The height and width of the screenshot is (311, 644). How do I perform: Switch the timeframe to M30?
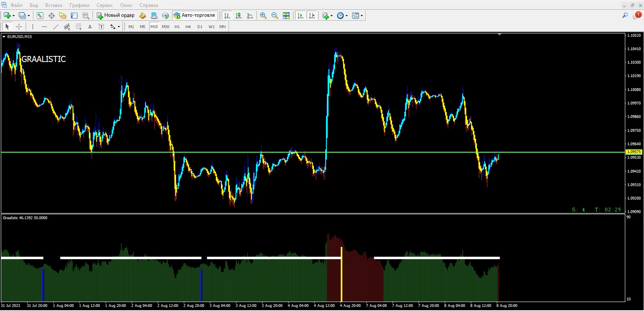(x=165, y=27)
